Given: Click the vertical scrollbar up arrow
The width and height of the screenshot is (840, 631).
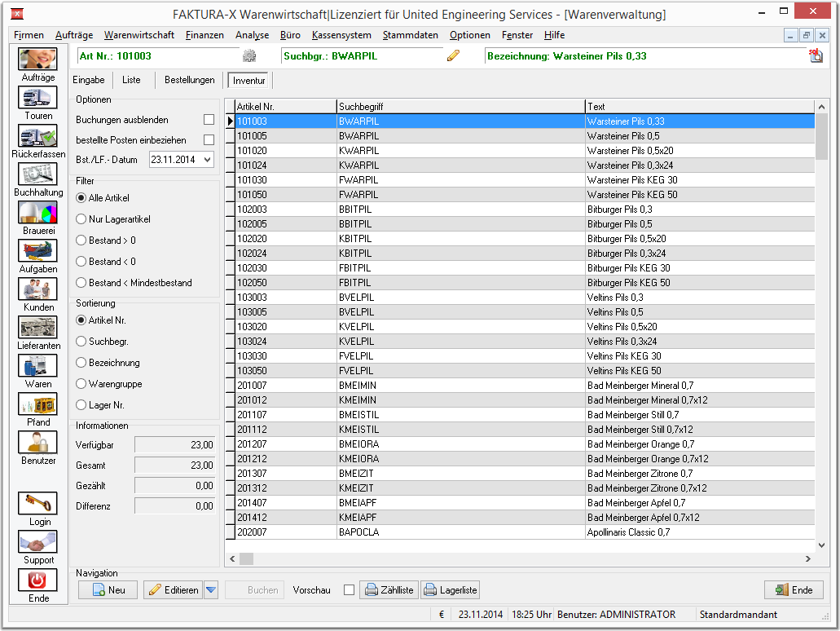Looking at the screenshot, I should [x=822, y=107].
